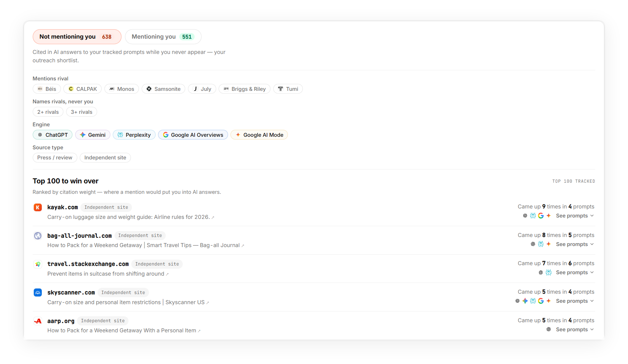Expand See prompts for kayak.com
This screenshot has height=364, width=628.
[x=575, y=216]
